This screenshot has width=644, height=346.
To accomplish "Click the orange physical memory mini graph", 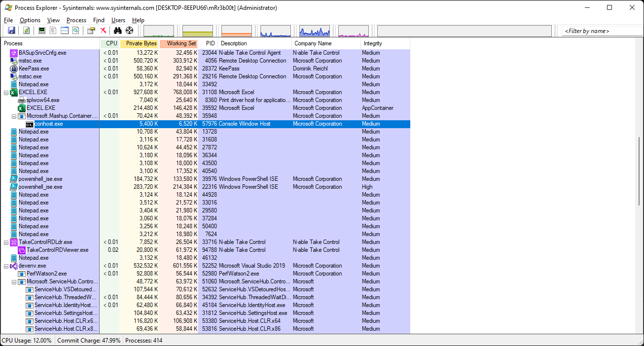I will pos(237,31).
